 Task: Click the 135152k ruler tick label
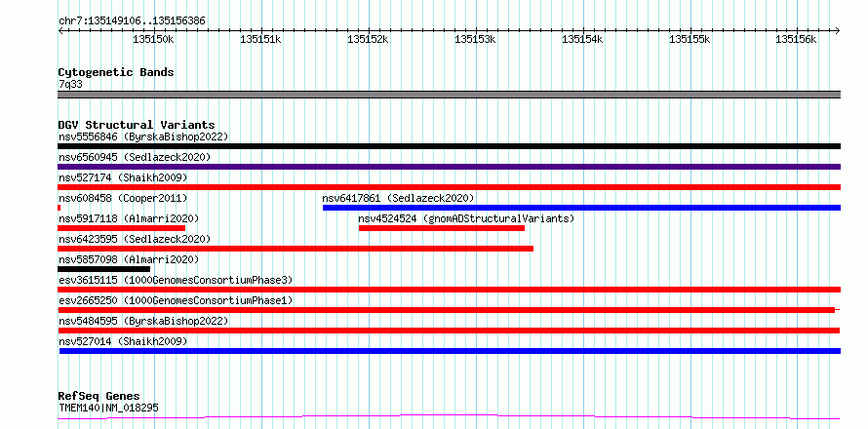368,40
